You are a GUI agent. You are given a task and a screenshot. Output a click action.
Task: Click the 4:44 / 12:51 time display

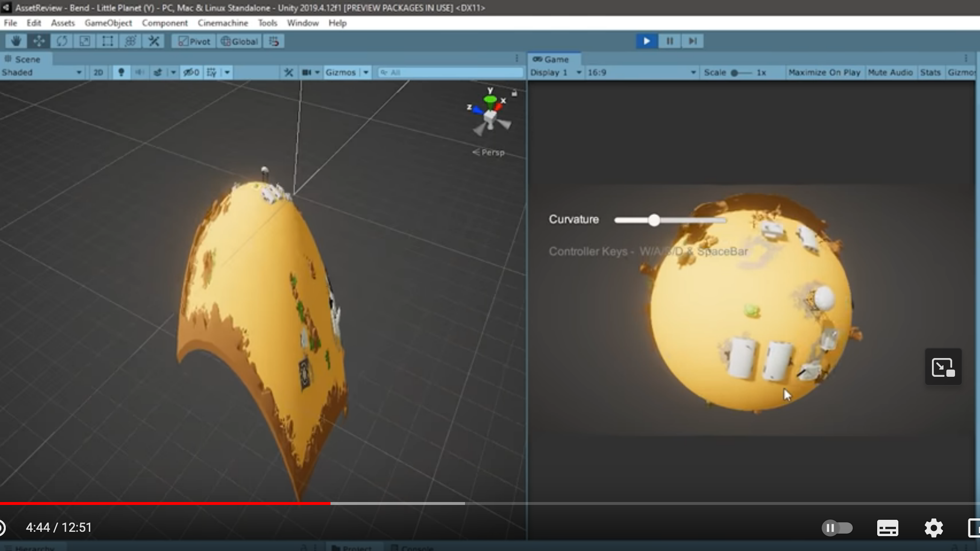tap(59, 527)
